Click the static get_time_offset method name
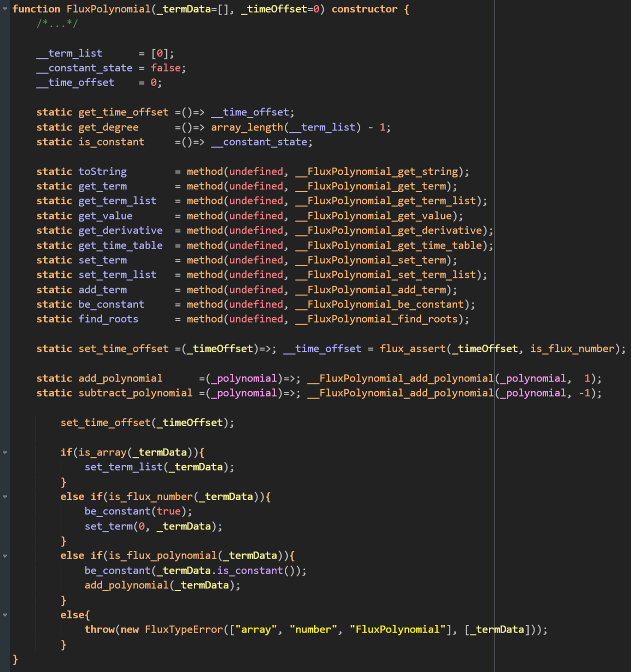631x672 pixels. (x=124, y=112)
